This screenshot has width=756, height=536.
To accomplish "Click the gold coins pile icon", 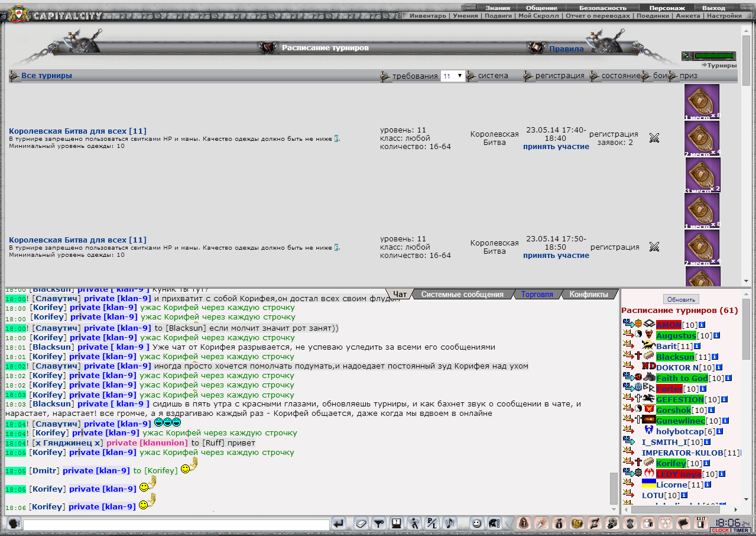I will tap(577, 524).
